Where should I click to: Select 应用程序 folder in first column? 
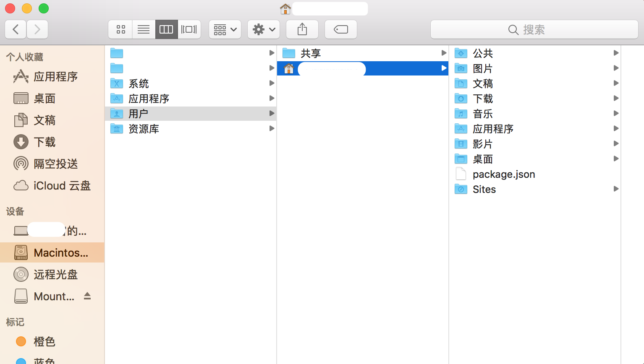191,99
